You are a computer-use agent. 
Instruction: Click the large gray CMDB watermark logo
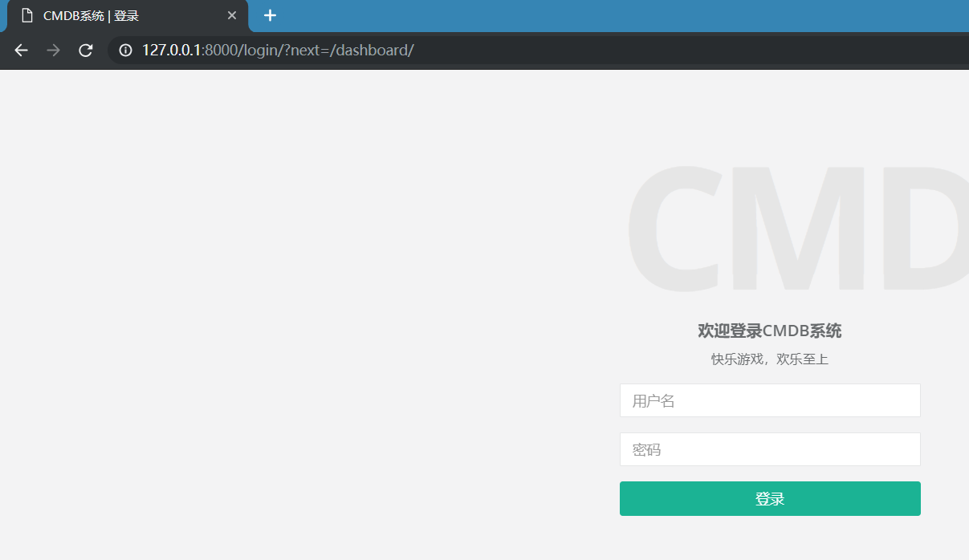point(797,229)
